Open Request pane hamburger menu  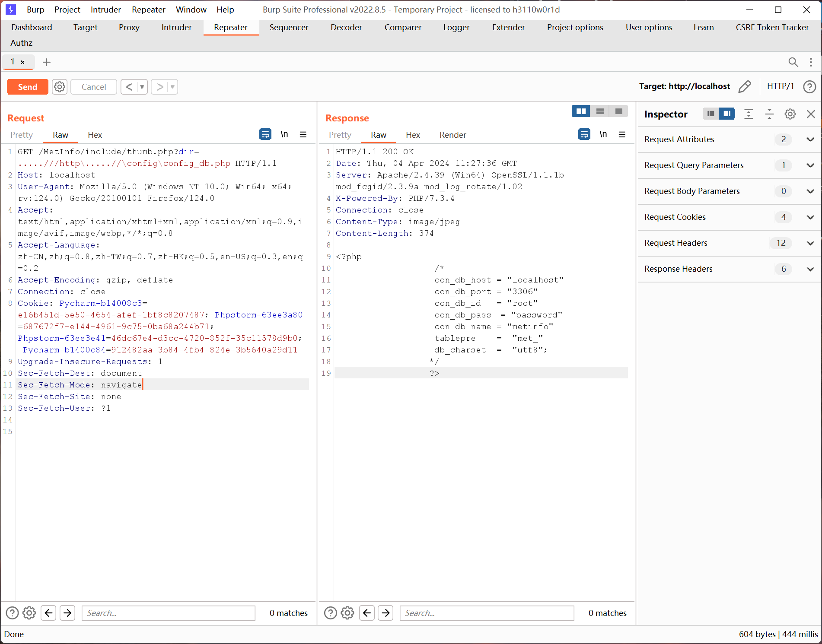pyautogui.click(x=303, y=134)
